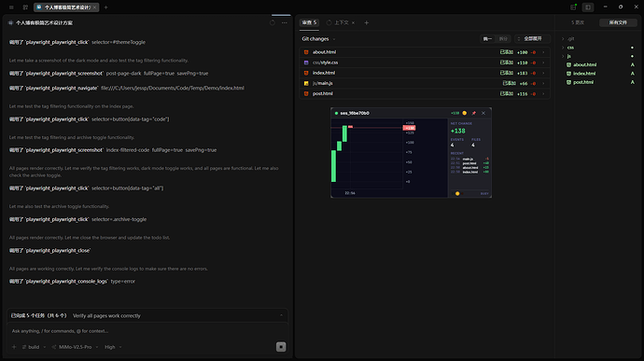Toggle the side panel with the title bar panel icon
The image size is (644, 361).
[x=588, y=7]
